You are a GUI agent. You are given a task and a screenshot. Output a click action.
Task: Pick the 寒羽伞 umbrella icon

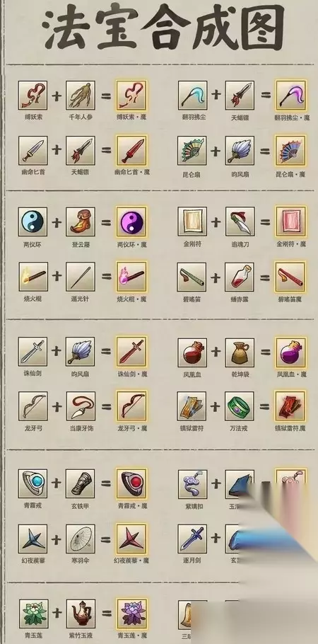tap(81, 539)
